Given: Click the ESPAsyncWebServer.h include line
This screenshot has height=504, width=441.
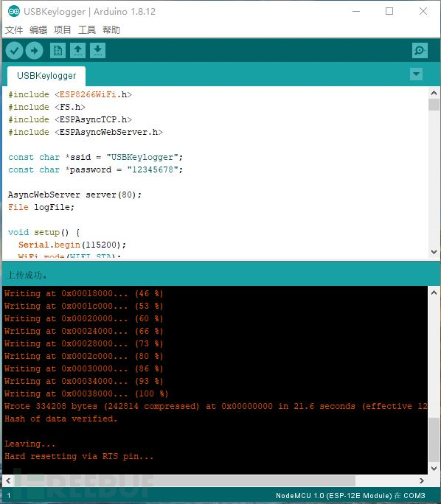Looking at the screenshot, I should point(86,132).
